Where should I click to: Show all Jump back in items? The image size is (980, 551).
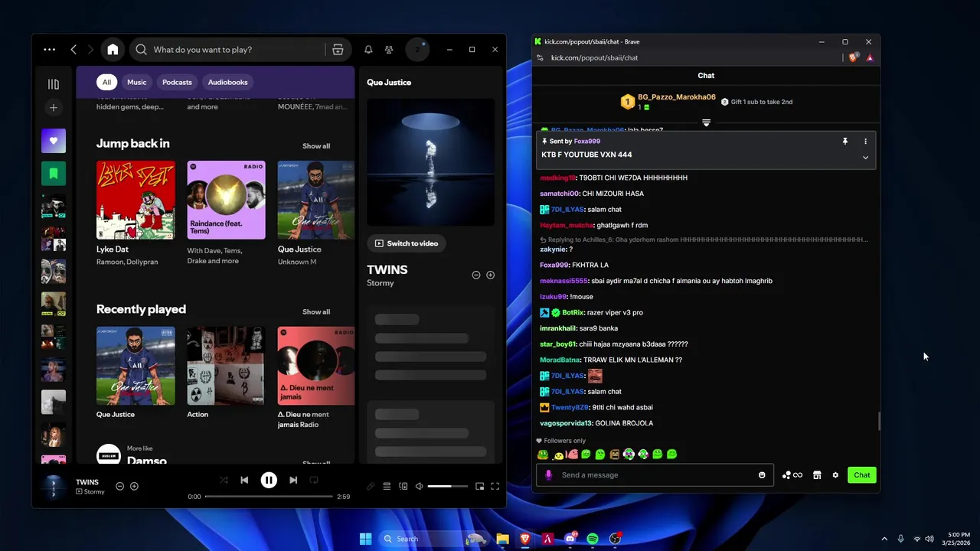(316, 146)
